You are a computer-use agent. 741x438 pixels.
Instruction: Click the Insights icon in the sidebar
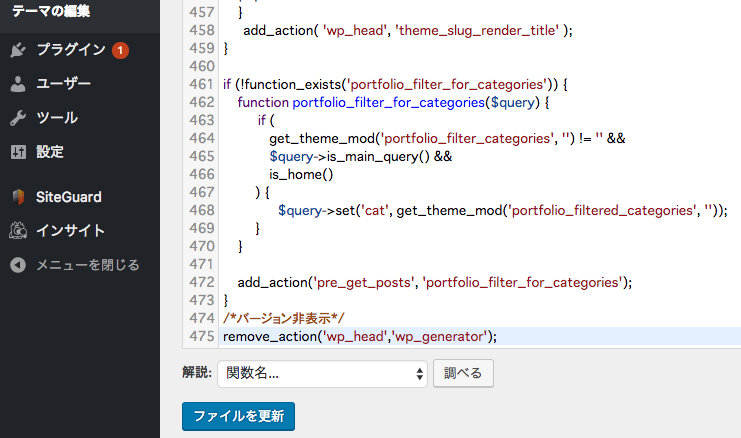18,231
